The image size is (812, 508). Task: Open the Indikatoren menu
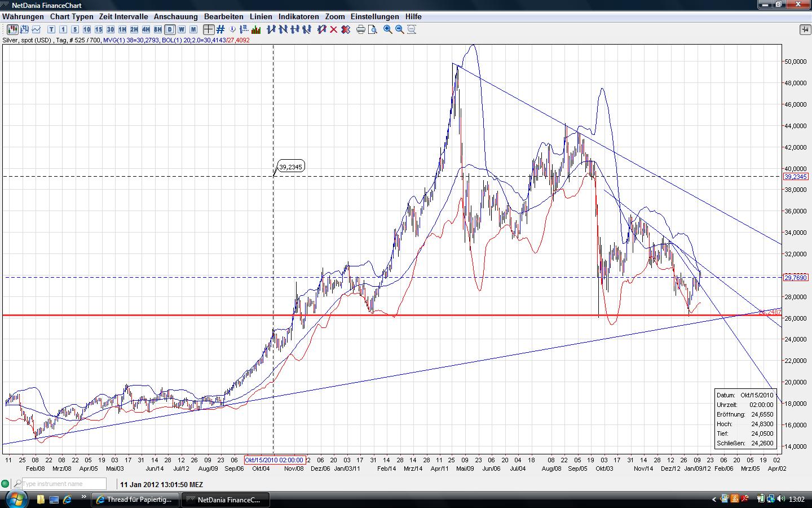[x=298, y=16]
